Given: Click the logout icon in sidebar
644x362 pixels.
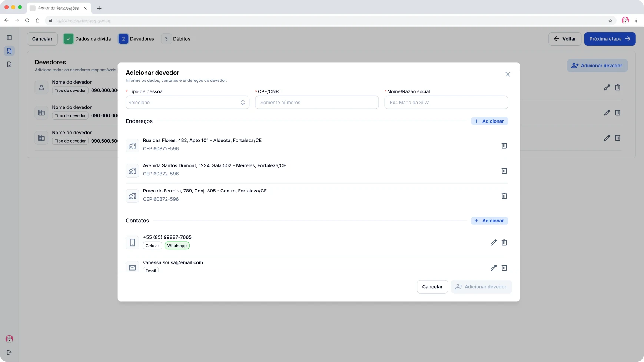Looking at the screenshot, I should pyautogui.click(x=9, y=352).
